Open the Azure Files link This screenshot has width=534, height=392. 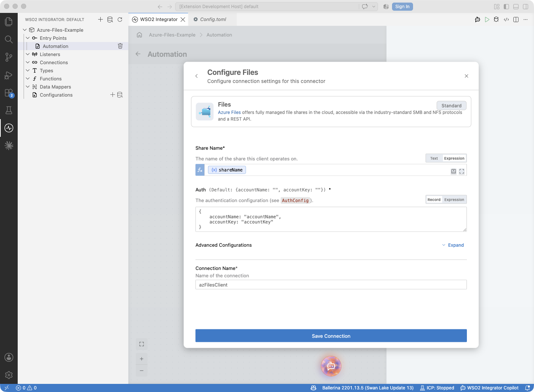pyautogui.click(x=229, y=112)
